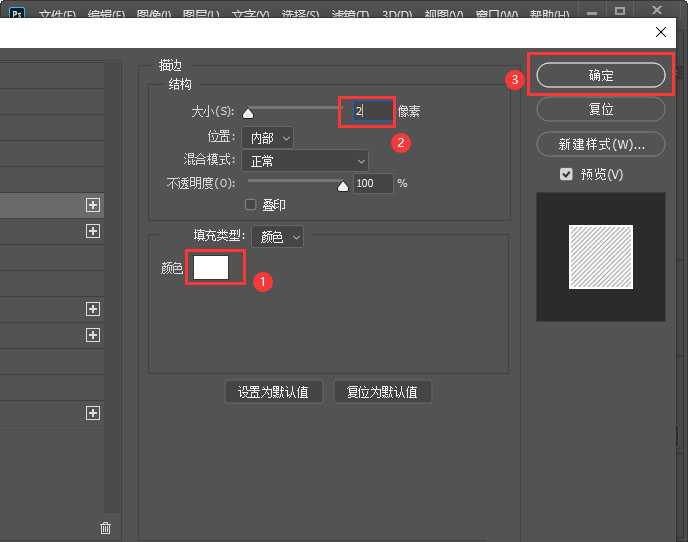Screen dimensions: 688x542
Task: Click the white stroke color swatch
Action: [x=211, y=268]
